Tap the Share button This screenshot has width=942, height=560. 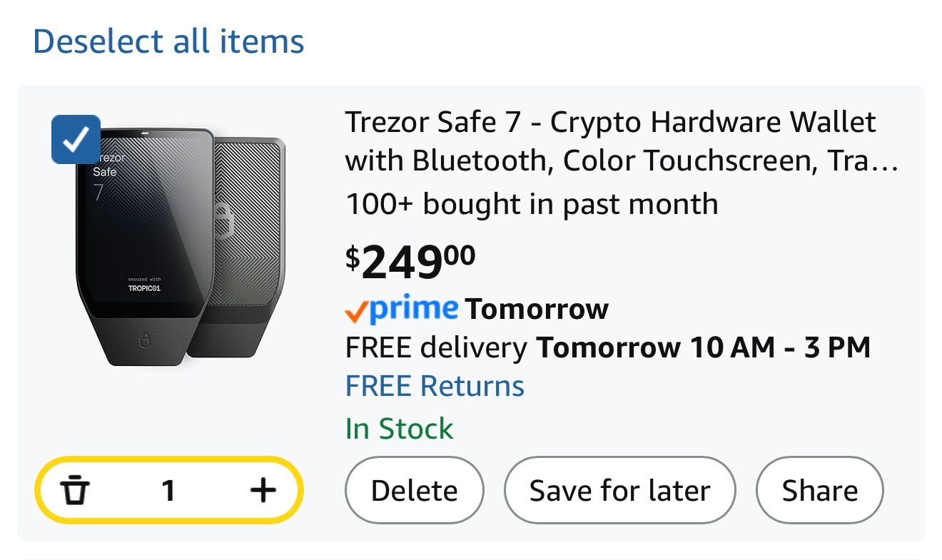819,491
